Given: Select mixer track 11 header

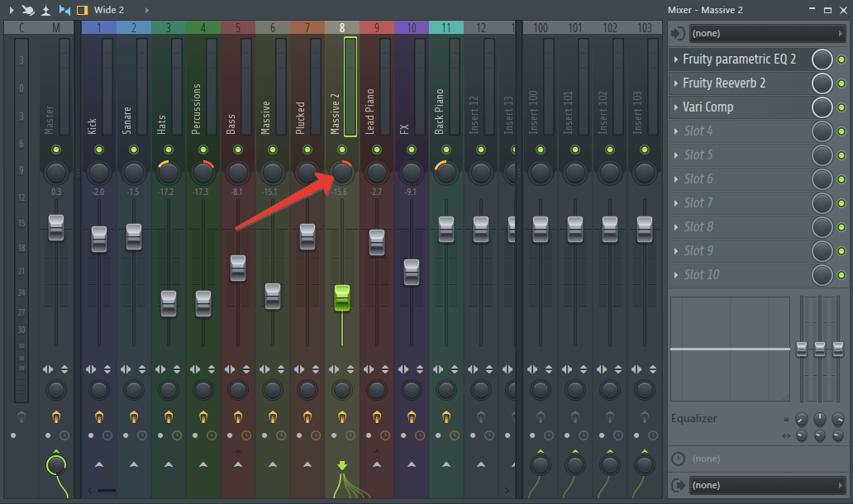Looking at the screenshot, I should pos(446,28).
